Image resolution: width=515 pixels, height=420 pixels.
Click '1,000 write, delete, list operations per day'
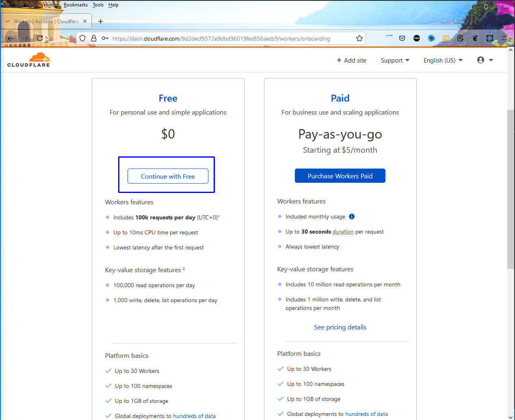(165, 300)
